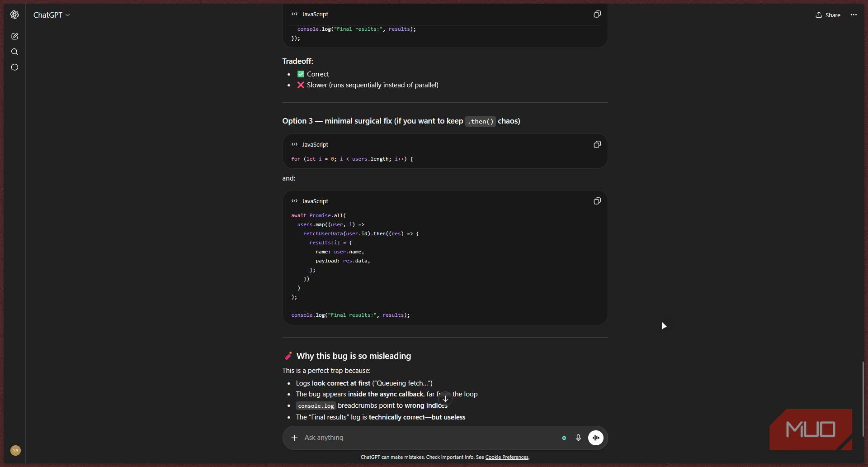Expand the ChatGPT model selector dropdown

(x=52, y=15)
